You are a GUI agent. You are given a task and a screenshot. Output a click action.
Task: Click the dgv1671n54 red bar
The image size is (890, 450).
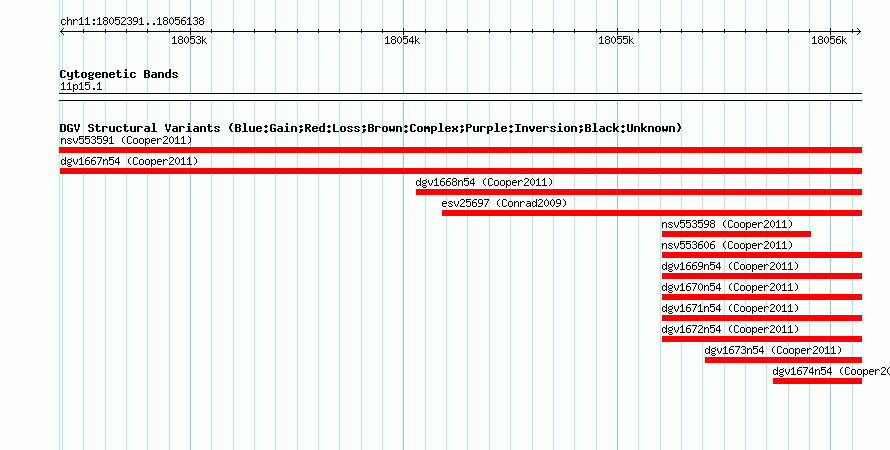pos(762,318)
